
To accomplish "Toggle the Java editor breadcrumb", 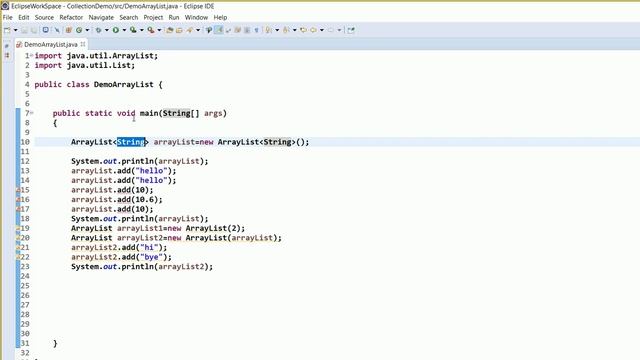I will click(209, 30).
